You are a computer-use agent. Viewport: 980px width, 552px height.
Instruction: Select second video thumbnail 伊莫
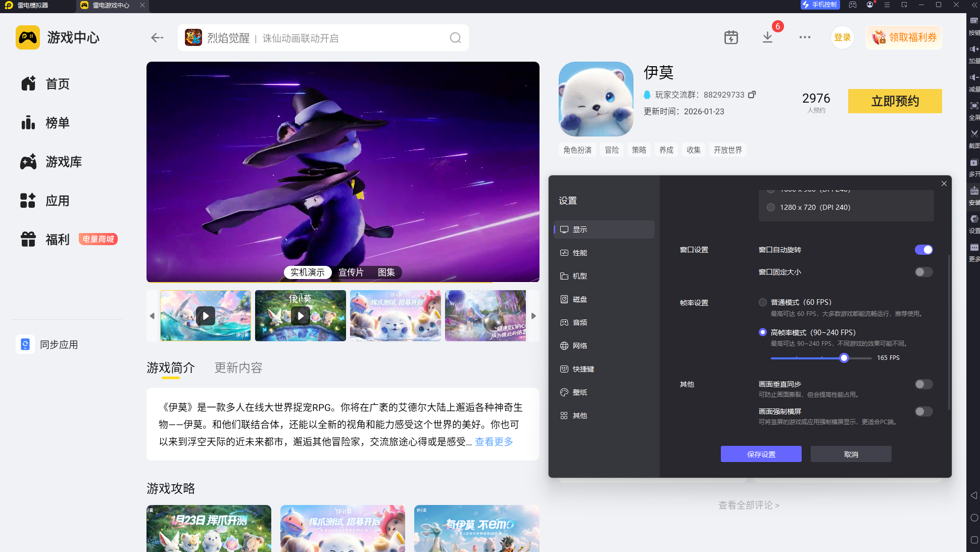300,315
